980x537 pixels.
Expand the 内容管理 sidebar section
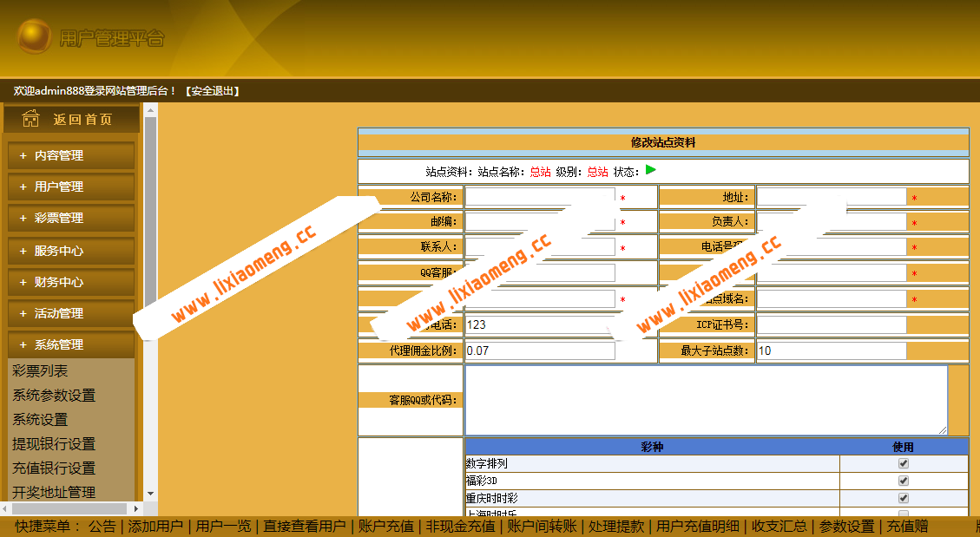[x=69, y=156]
